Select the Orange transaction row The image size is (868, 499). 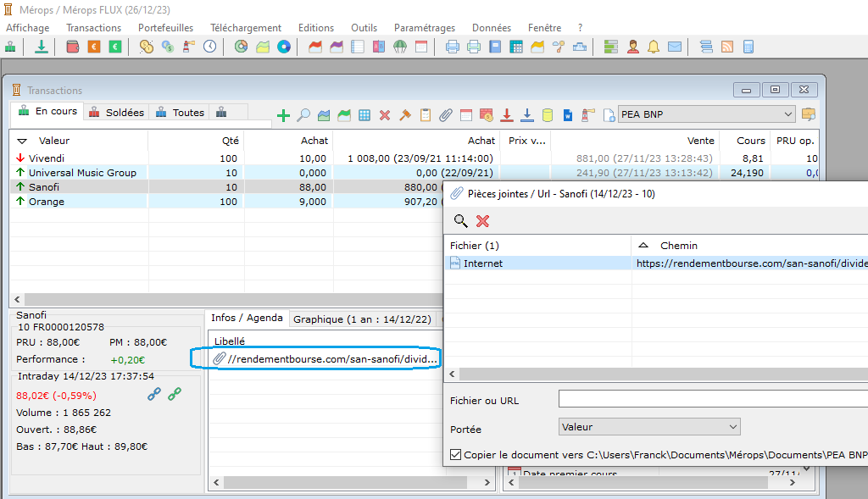pyautogui.click(x=225, y=202)
